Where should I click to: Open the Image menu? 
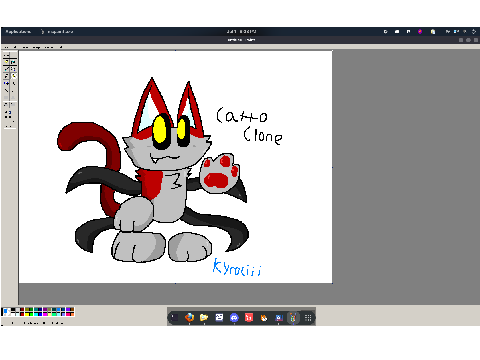[x=36, y=47]
